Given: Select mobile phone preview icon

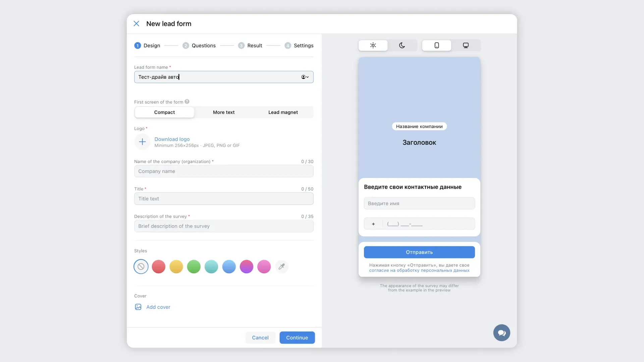Looking at the screenshot, I should pos(436,45).
